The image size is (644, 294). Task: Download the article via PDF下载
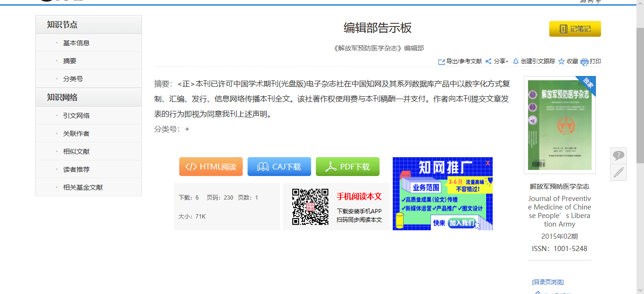pyautogui.click(x=347, y=167)
